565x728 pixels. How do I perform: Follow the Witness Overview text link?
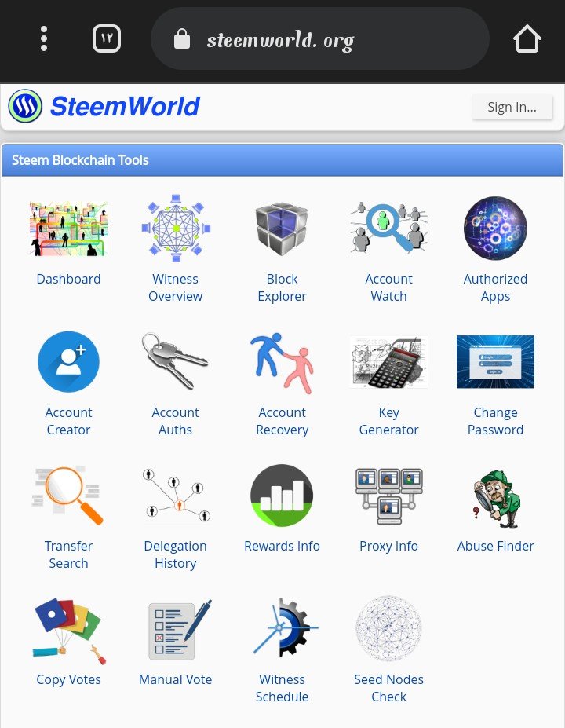[175, 287]
